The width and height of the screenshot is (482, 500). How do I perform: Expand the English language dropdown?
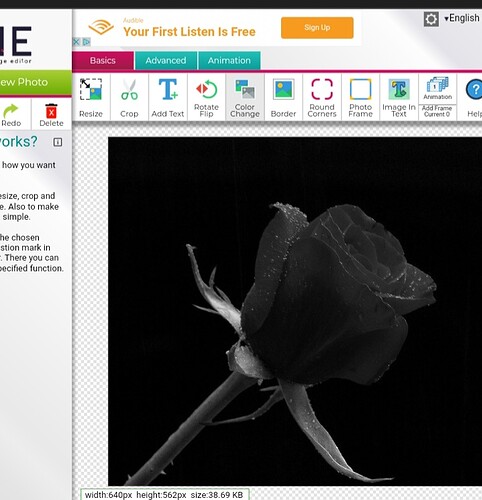[462, 18]
